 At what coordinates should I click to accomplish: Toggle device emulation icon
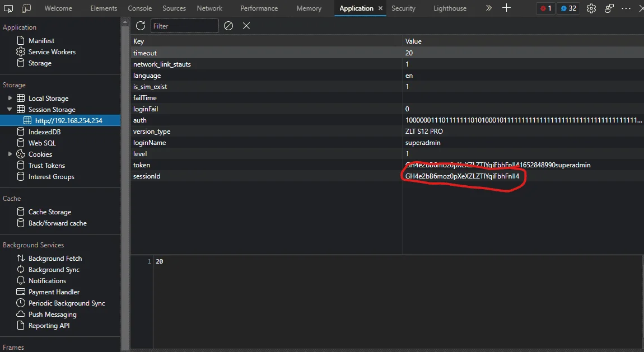coord(26,8)
